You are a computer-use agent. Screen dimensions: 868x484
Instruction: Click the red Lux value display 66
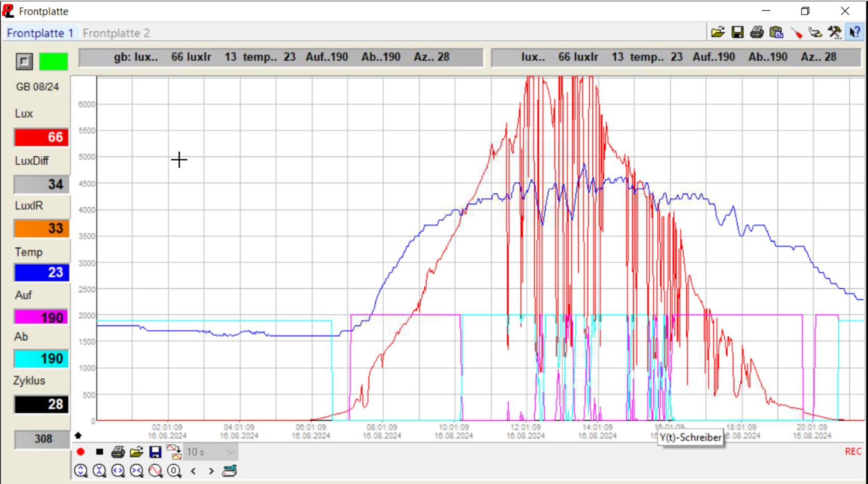click(x=42, y=137)
